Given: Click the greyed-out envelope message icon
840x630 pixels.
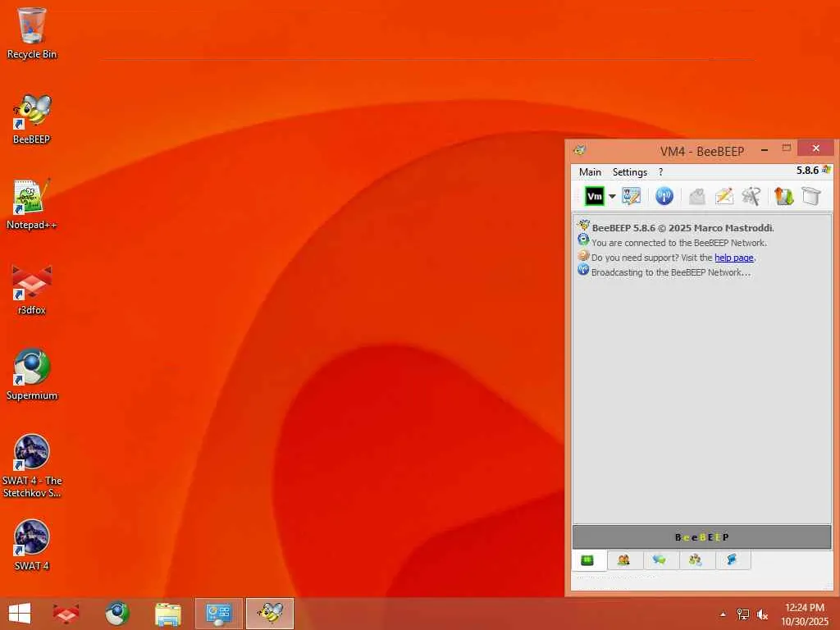Looking at the screenshot, I should [x=697, y=197].
